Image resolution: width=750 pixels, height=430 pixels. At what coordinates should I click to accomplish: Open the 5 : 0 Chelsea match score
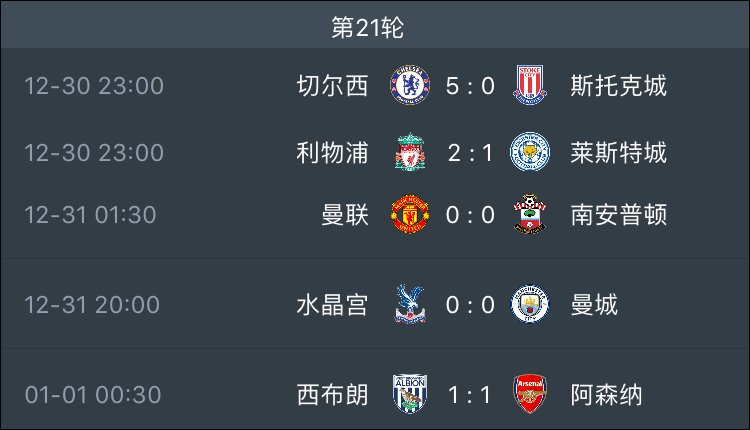[x=470, y=86]
